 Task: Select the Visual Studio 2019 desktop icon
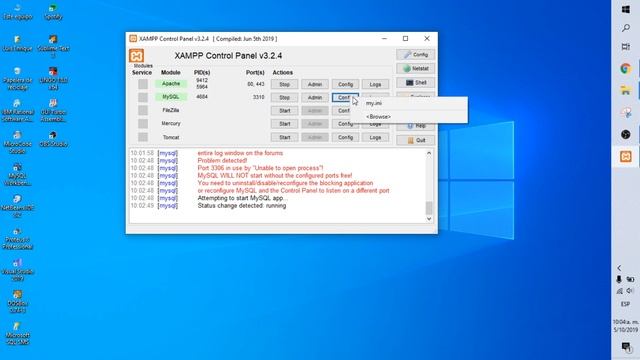pyautogui.click(x=17, y=270)
